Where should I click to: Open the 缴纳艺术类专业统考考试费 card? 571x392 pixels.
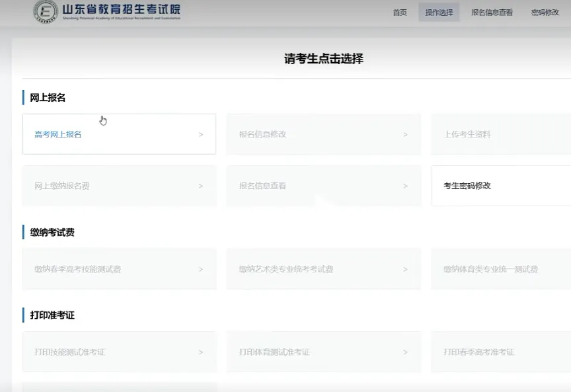[x=324, y=269]
